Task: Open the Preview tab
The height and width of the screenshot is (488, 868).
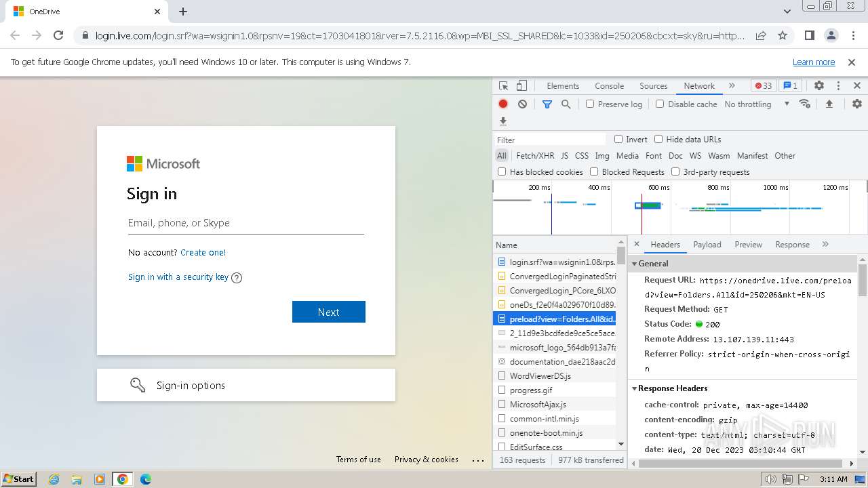Action: [x=749, y=244]
